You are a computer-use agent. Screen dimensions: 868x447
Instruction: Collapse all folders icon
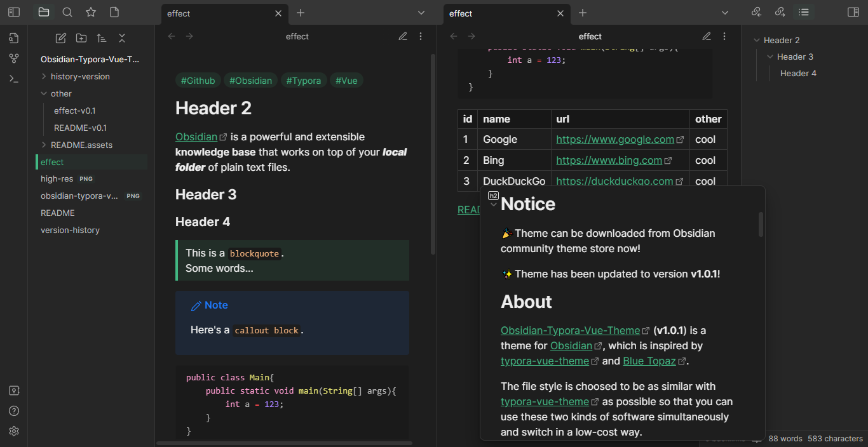coord(122,38)
